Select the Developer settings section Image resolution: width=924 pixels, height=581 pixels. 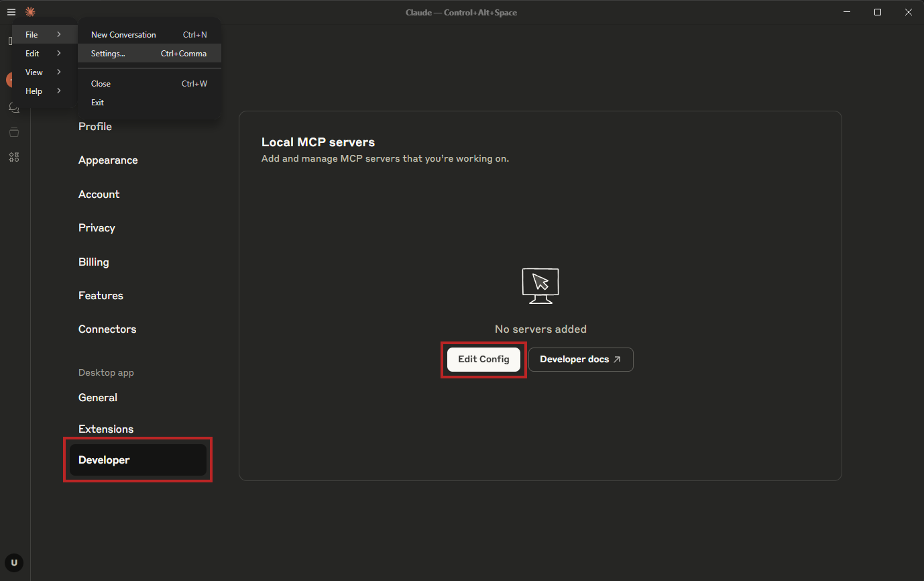click(138, 460)
